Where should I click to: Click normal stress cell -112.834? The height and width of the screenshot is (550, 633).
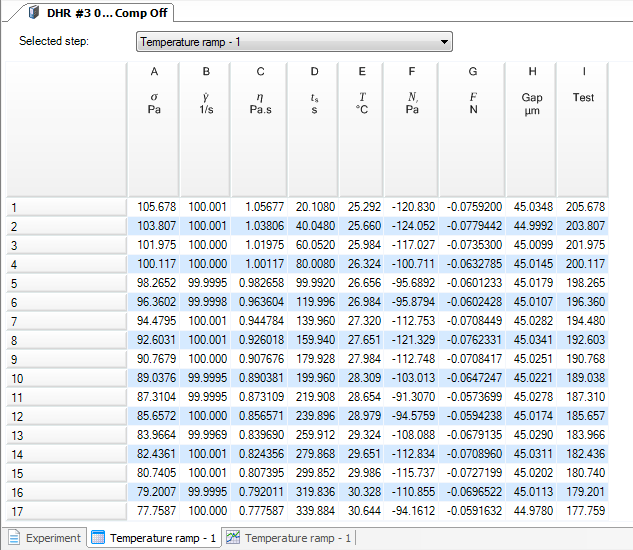411,453
